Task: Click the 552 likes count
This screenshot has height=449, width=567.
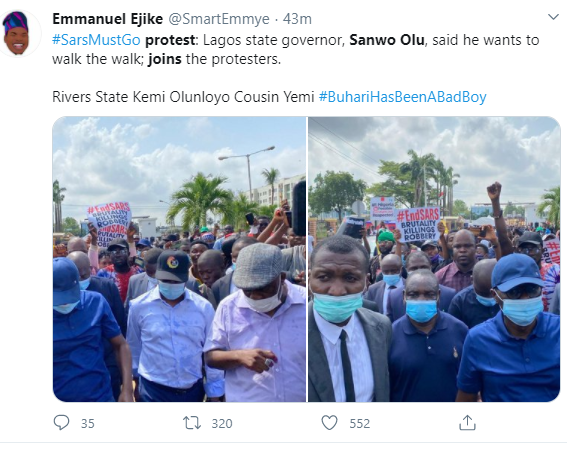Action: tap(359, 423)
